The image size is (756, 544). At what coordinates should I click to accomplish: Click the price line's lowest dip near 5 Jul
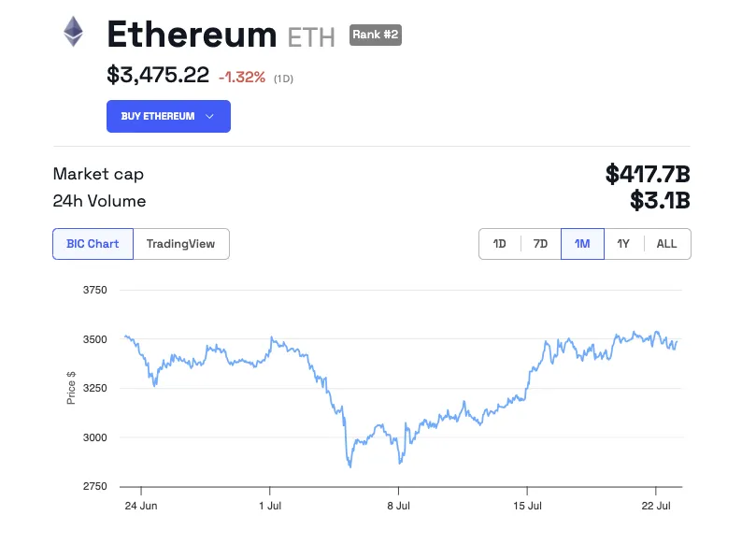tap(350, 465)
